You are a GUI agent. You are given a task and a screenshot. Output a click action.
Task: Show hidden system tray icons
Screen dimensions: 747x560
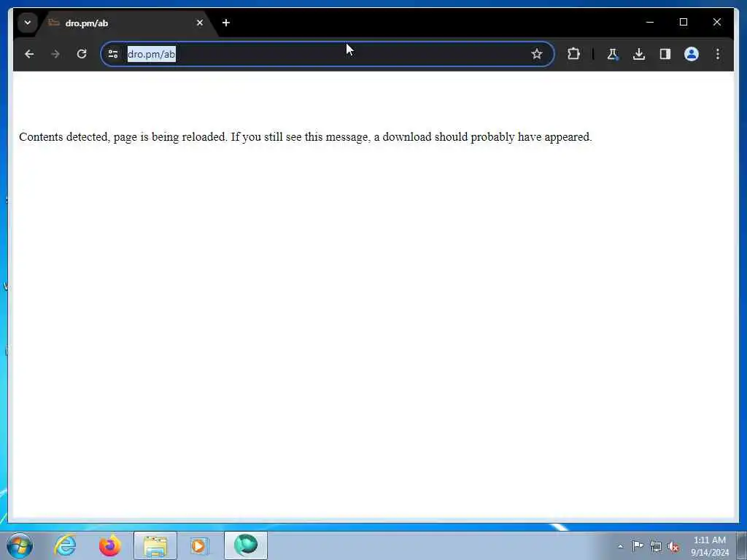click(620, 547)
